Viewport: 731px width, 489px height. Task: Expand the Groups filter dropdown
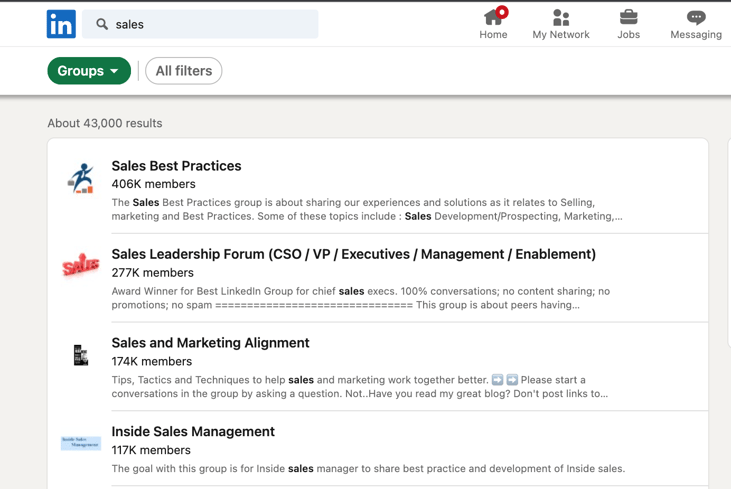pos(89,71)
